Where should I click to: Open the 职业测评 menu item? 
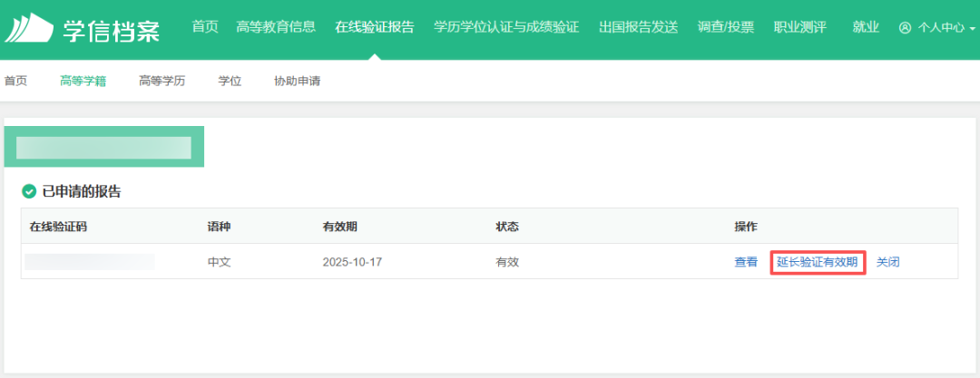(799, 27)
